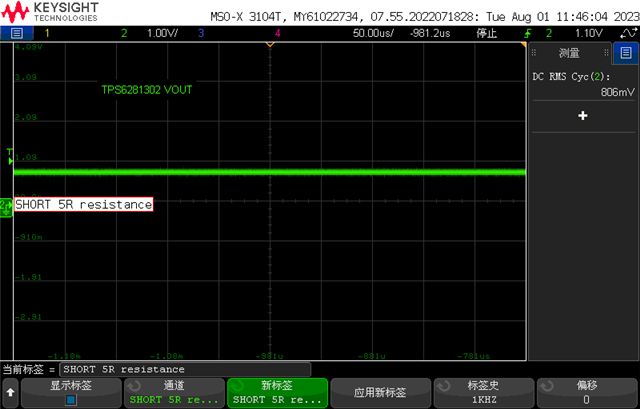Viewport: 640px width, 409px height.
Task: Open the sidebar list menu icon
Action: [x=626, y=53]
